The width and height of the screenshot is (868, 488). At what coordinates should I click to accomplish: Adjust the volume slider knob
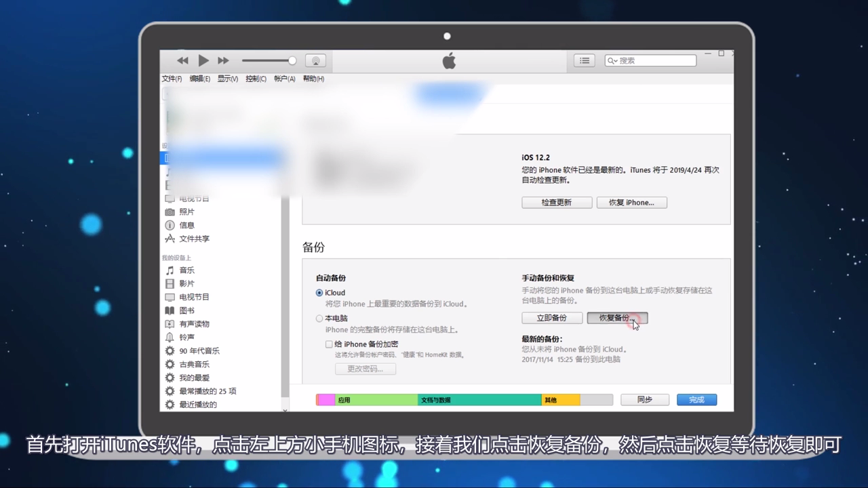(x=292, y=60)
